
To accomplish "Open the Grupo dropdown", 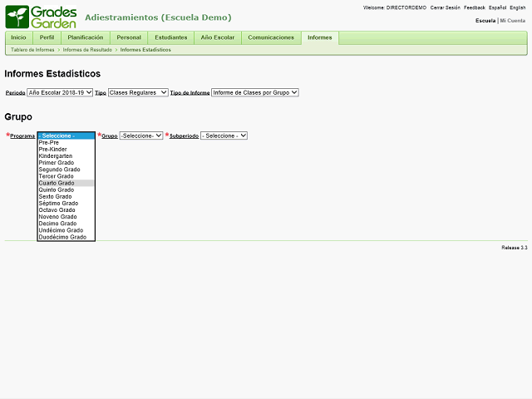I will [x=141, y=135].
